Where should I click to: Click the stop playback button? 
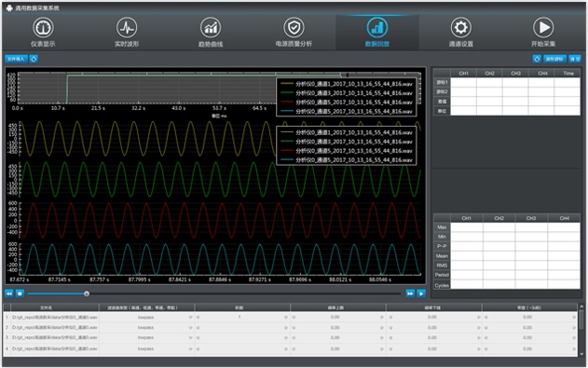tap(21, 293)
